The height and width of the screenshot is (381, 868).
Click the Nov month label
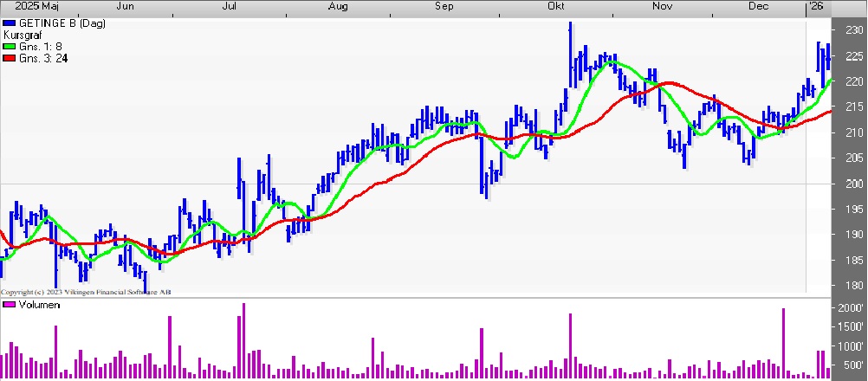pyautogui.click(x=663, y=7)
